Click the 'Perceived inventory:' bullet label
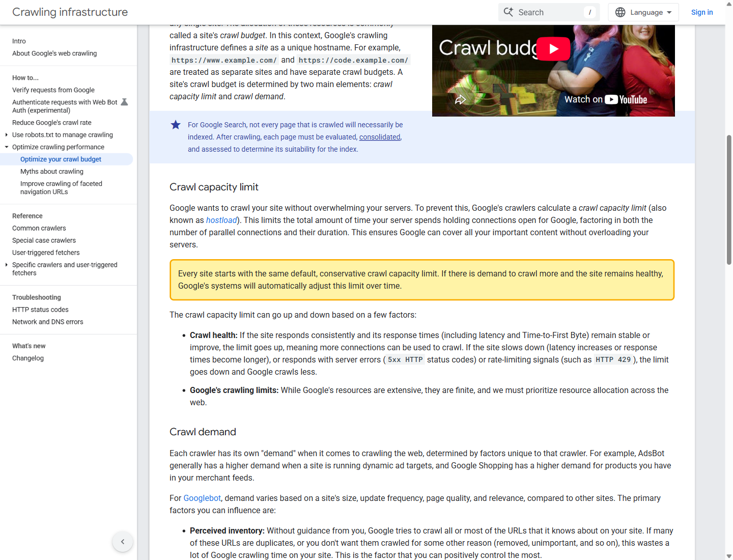 click(227, 531)
